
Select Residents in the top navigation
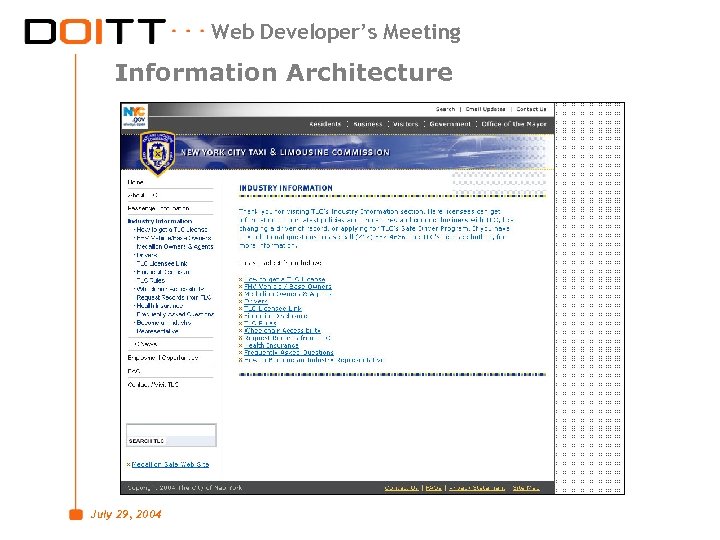pos(325,124)
